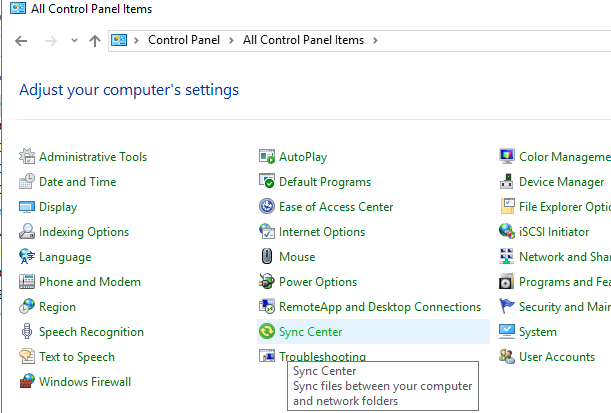
Task: Open the Language link
Action: tap(65, 257)
